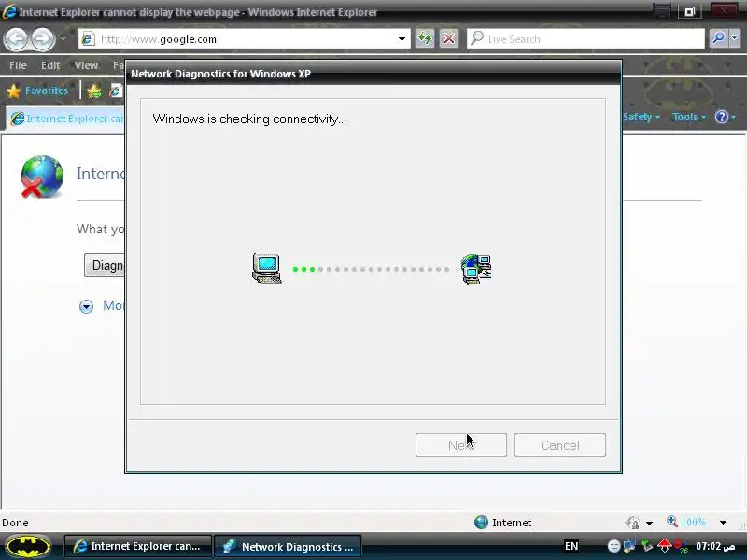Click the Live Search magnifier button
The width and height of the screenshot is (747, 560).
718,38
